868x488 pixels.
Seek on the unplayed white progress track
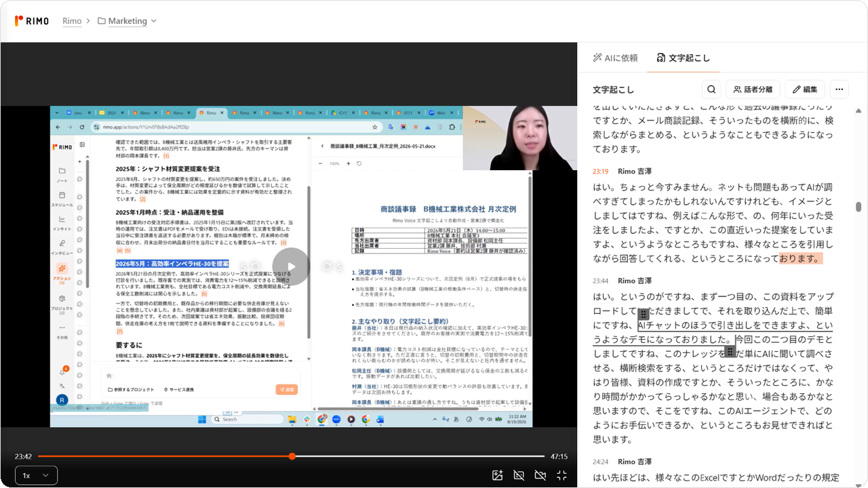pos(420,456)
